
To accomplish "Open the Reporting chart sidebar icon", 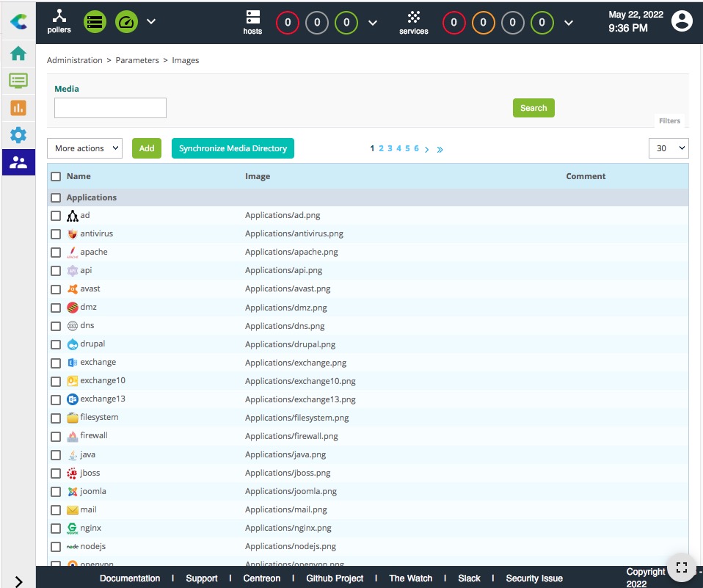I will tap(18, 108).
